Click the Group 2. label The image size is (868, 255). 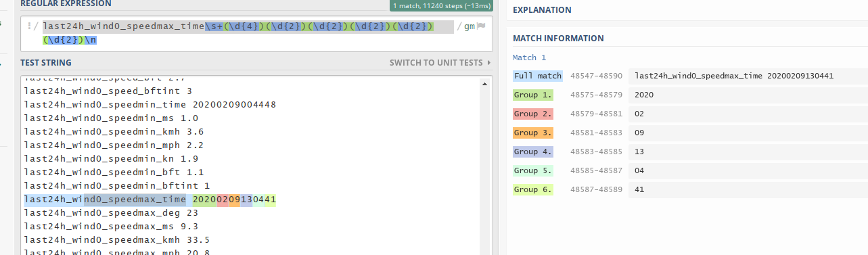click(533, 114)
